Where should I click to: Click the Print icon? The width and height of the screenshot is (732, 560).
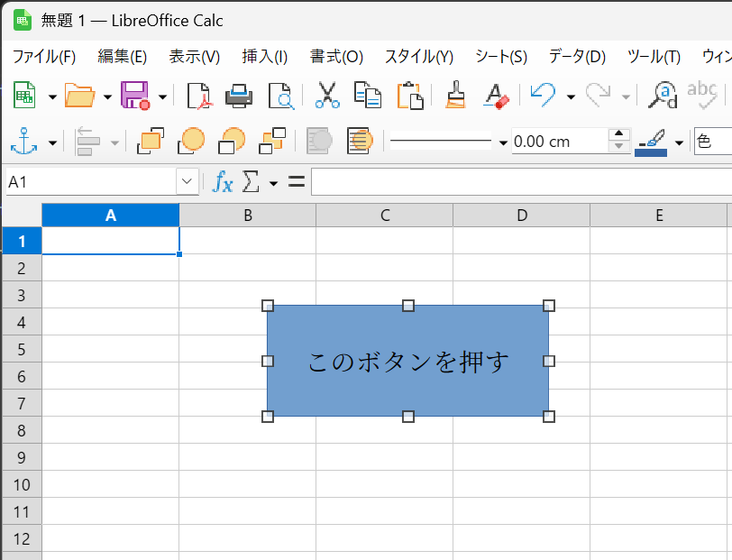point(239,95)
